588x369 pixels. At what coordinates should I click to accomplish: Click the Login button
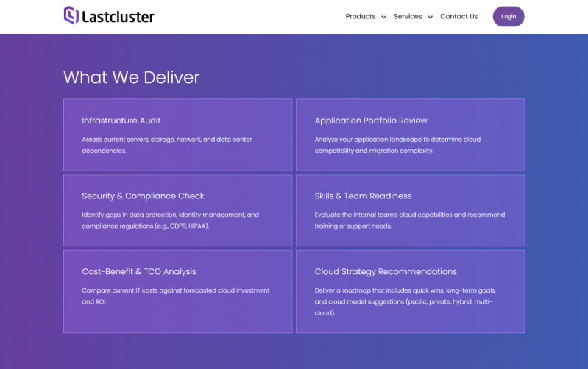(x=508, y=16)
